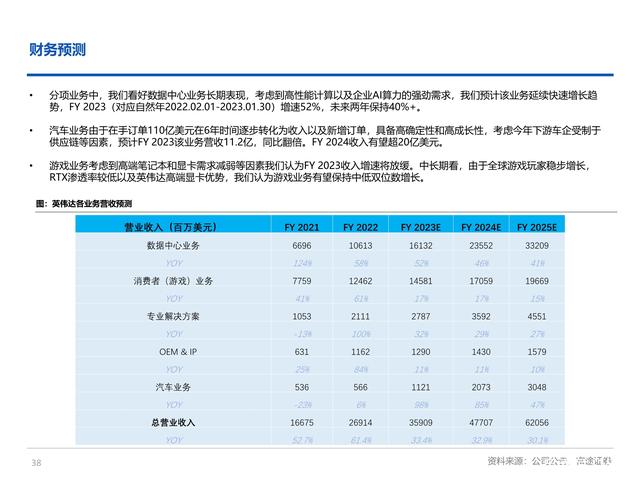Select data center value 33209
The width and height of the screenshot is (640, 480).
(537, 246)
